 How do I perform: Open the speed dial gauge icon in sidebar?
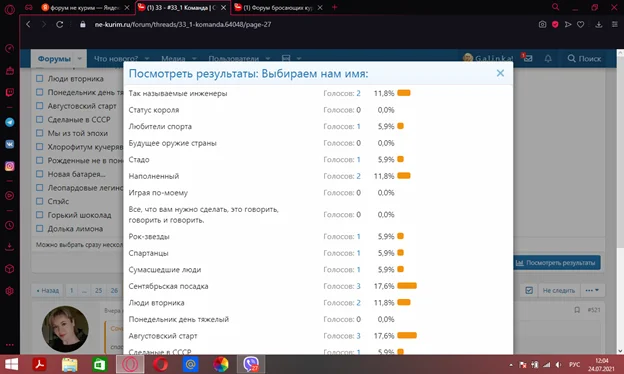pyautogui.click(x=10, y=49)
